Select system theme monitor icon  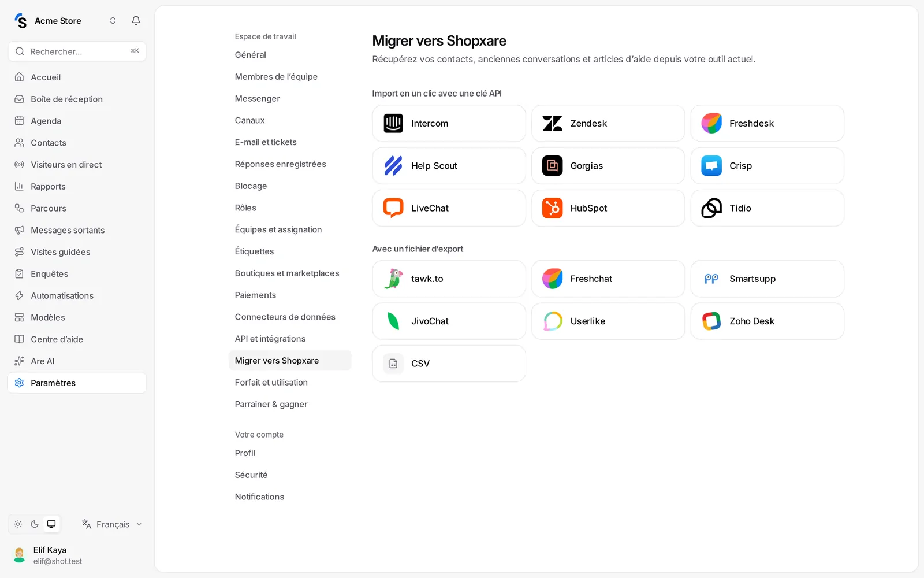click(51, 524)
